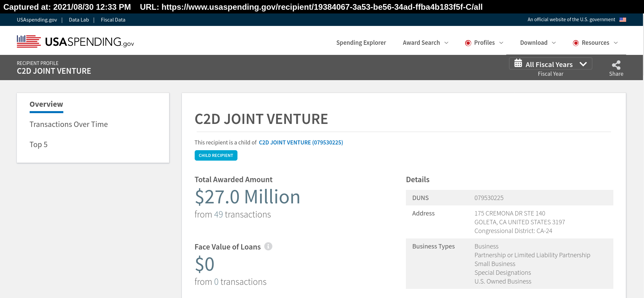Image resolution: width=644 pixels, height=298 pixels.
Task: Click the main C2D JOINT VENTURE page heading
Action: coord(261,119)
